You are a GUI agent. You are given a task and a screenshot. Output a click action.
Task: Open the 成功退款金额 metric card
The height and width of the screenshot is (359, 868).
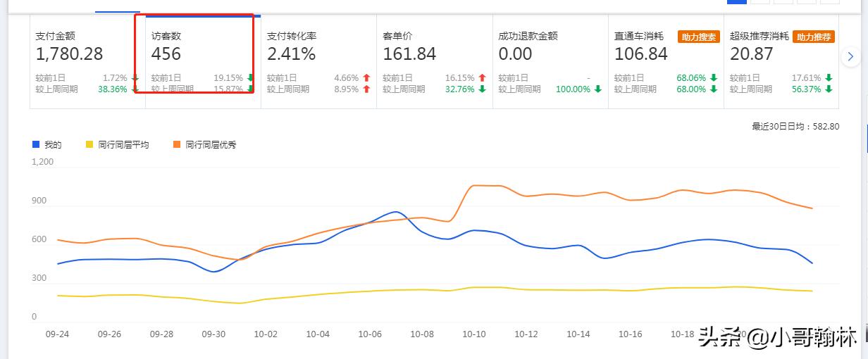pyautogui.click(x=550, y=63)
